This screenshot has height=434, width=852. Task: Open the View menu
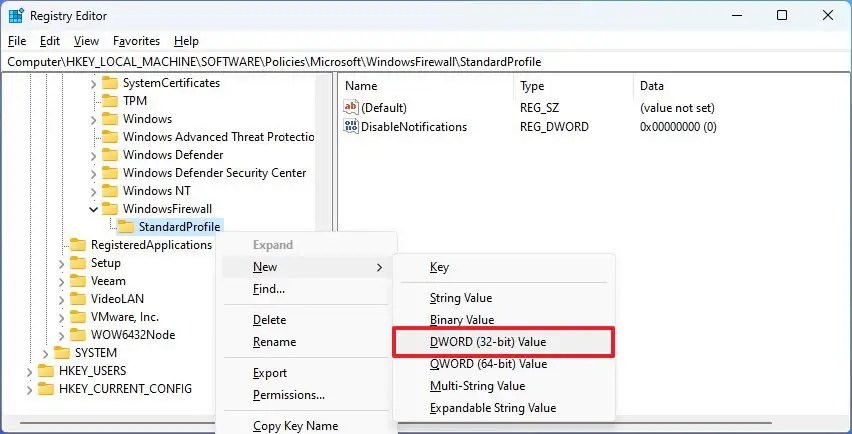(x=86, y=41)
